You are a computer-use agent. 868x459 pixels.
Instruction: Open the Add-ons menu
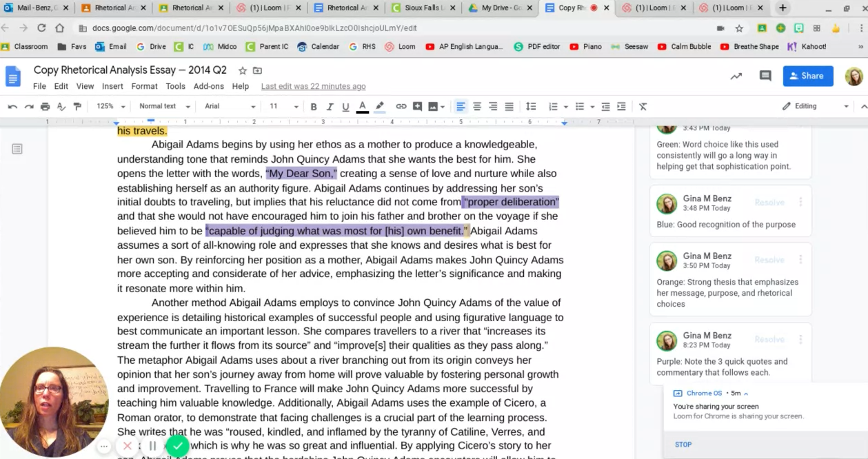pos(208,86)
